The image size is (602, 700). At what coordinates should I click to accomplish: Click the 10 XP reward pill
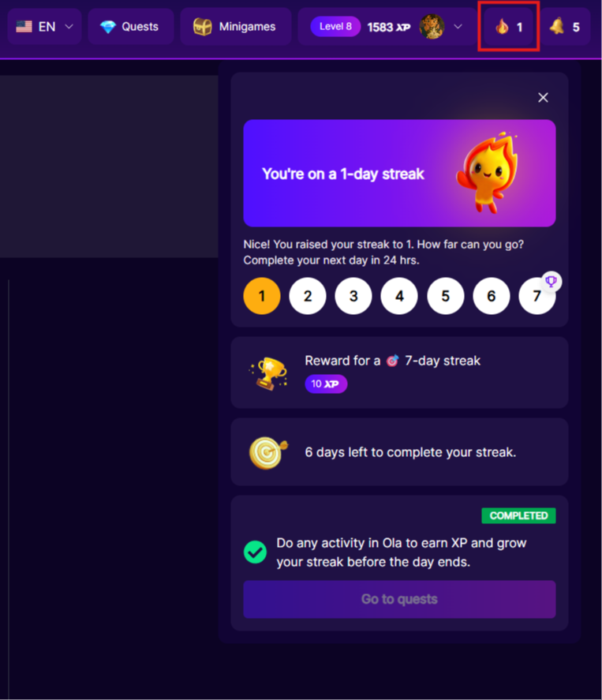point(326,384)
